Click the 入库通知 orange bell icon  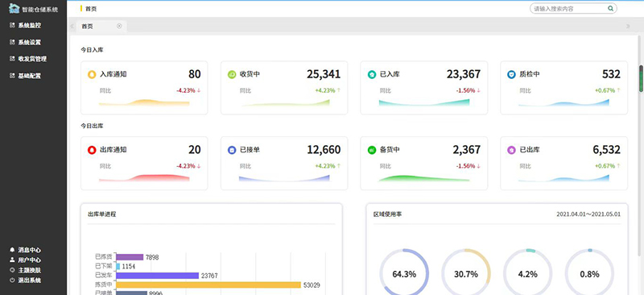pyautogui.click(x=92, y=74)
